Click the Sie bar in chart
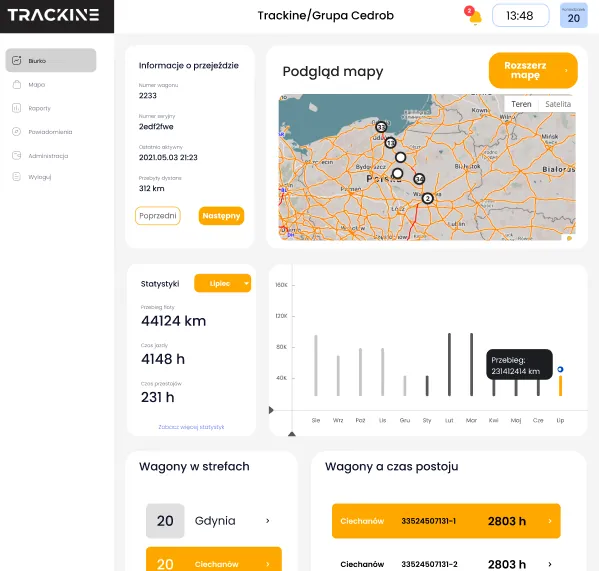Image resolution: width=599 pixels, height=571 pixels. 316,366
